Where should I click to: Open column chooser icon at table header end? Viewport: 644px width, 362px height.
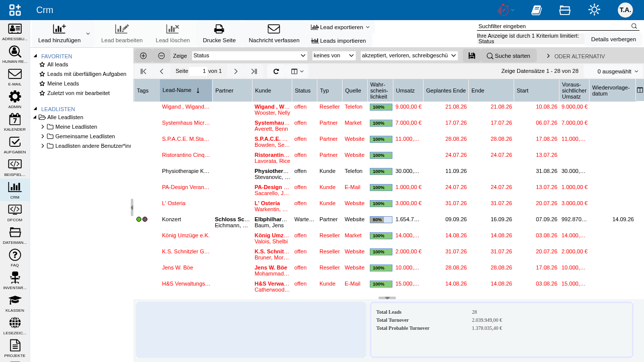click(640, 90)
